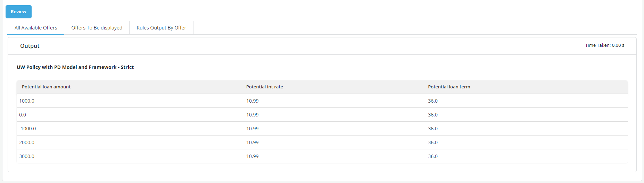Select the interest rate in the 1000.0 row
This screenshot has height=183, width=644.
(x=252, y=101)
